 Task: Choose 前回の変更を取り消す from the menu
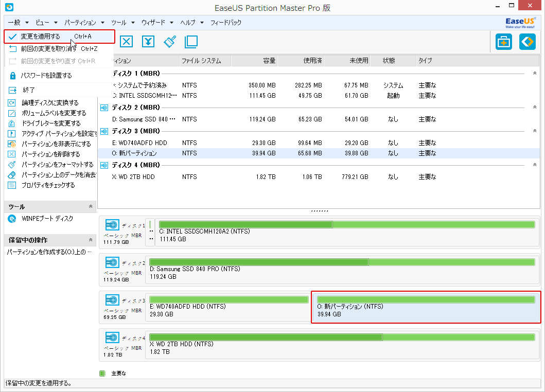59,49
